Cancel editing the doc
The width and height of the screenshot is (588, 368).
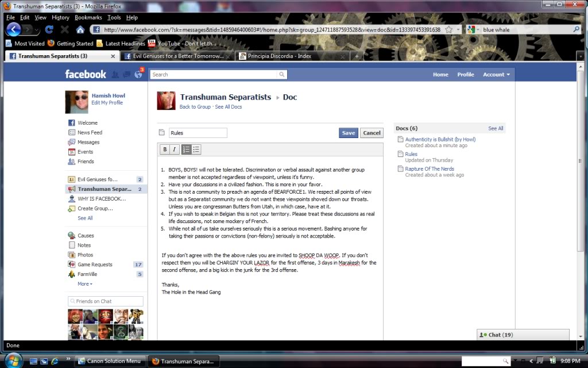coord(372,133)
